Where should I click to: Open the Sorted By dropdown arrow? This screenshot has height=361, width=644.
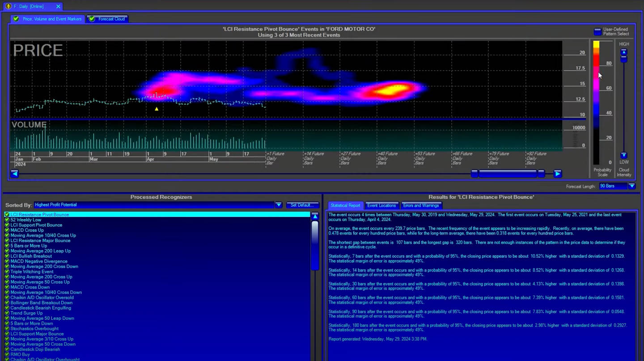[279, 205]
